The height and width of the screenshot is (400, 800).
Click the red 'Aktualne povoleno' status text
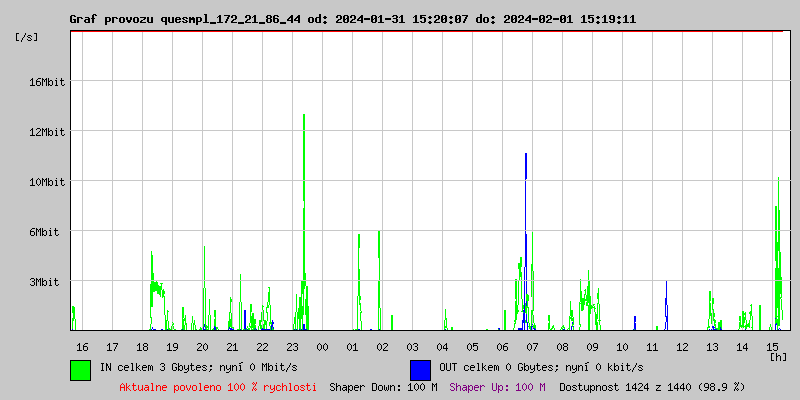click(x=218, y=387)
